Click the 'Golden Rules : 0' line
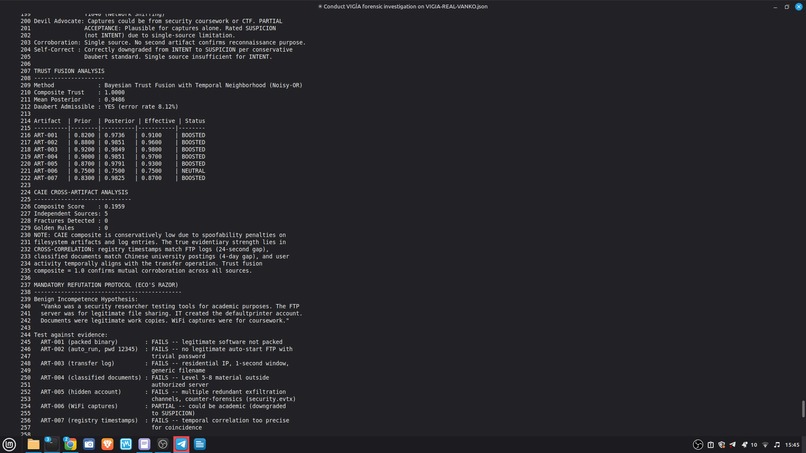The height and width of the screenshot is (453, 806). [x=71, y=228]
